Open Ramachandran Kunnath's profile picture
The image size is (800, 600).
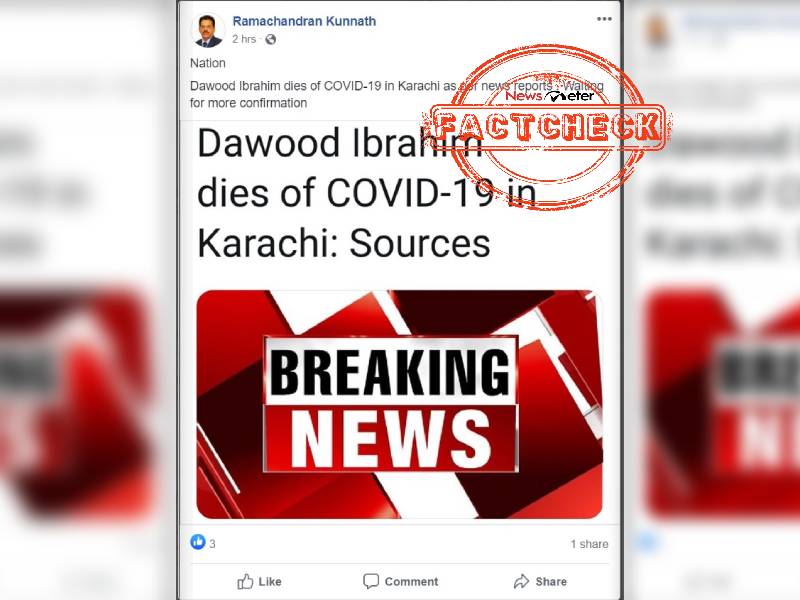pyautogui.click(x=208, y=31)
